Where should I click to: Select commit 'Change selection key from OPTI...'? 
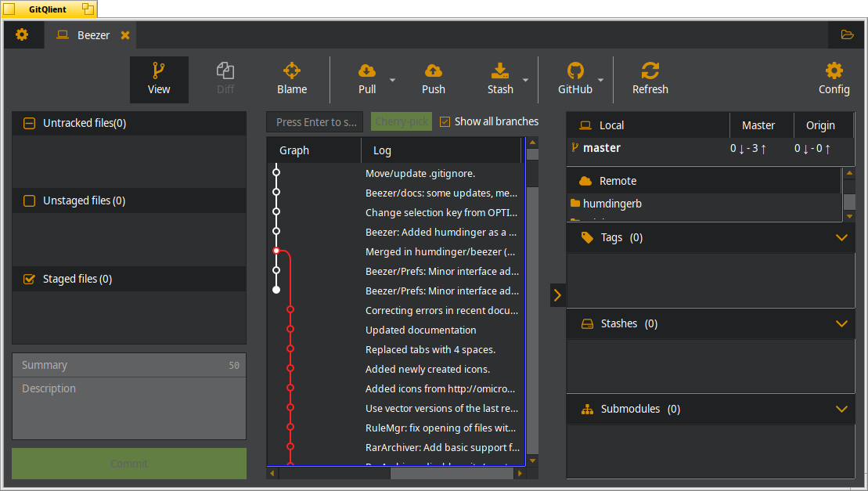coord(441,212)
